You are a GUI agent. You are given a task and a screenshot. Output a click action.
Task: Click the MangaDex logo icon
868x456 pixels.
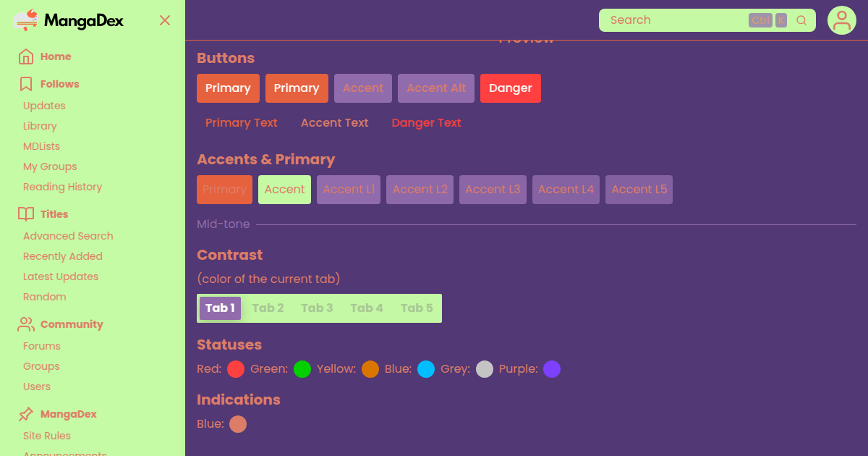pyautogui.click(x=26, y=20)
